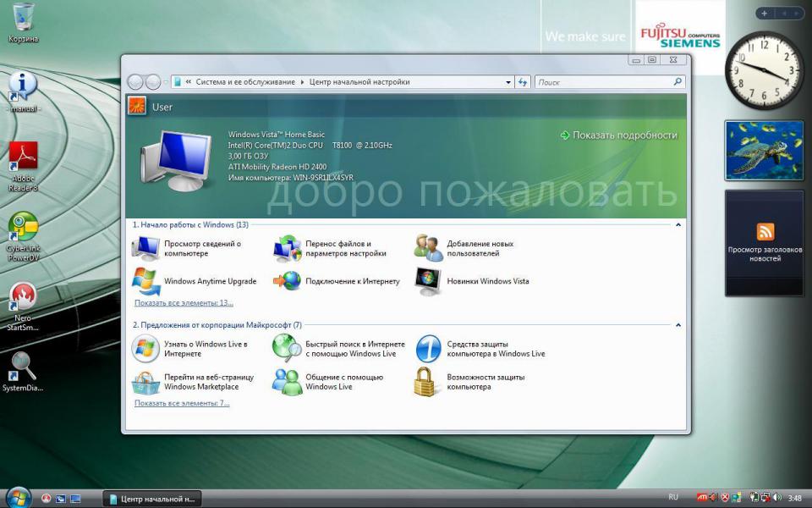Click the Show Desktop quick launch icon
This screenshot has height=508, width=812.
pyautogui.click(x=75, y=499)
